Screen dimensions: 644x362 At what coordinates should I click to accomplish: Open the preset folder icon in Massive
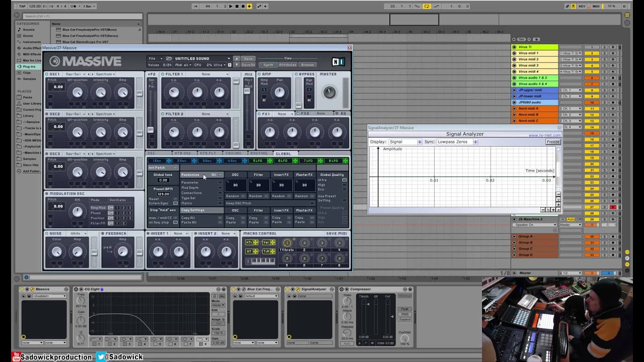click(169, 58)
